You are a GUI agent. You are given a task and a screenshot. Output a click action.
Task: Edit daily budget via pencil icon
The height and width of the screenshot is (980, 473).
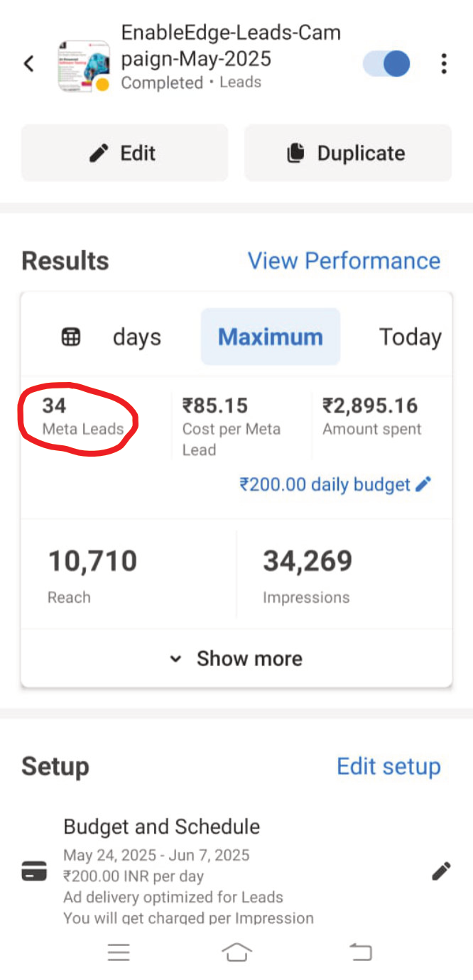tap(423, 484)
